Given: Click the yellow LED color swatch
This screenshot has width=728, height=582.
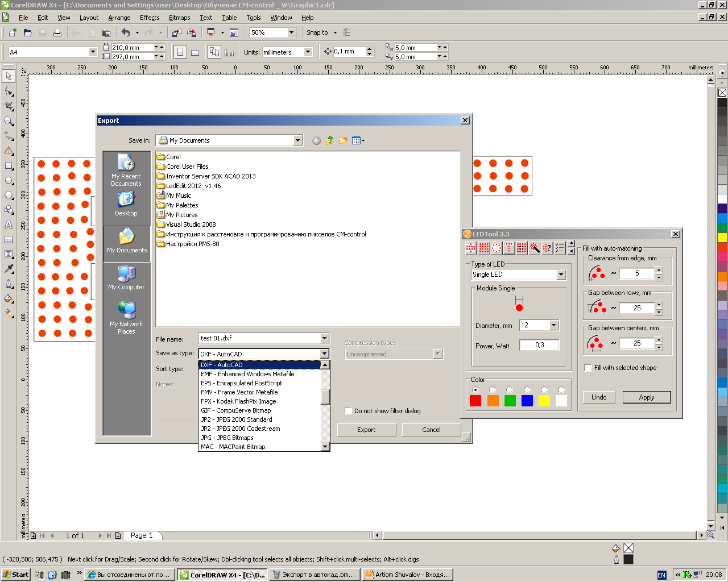Looking at the screenshot, I should click(x=544, y=401).
